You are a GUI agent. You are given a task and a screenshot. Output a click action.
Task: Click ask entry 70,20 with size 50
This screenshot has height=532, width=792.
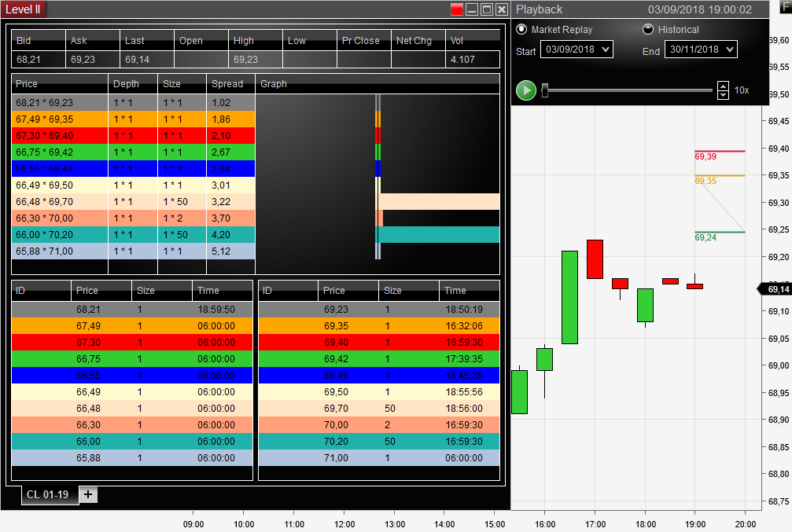(x=379, y=441)
